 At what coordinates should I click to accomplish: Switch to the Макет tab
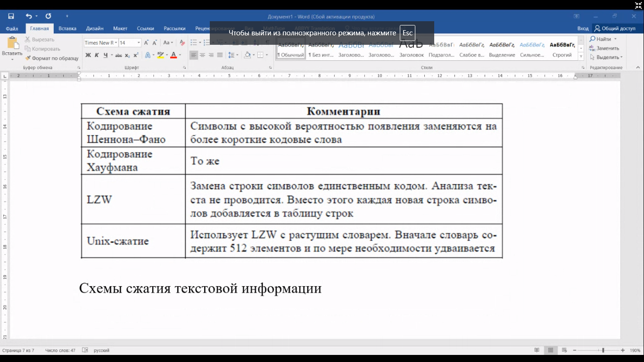tap(120, 29)
